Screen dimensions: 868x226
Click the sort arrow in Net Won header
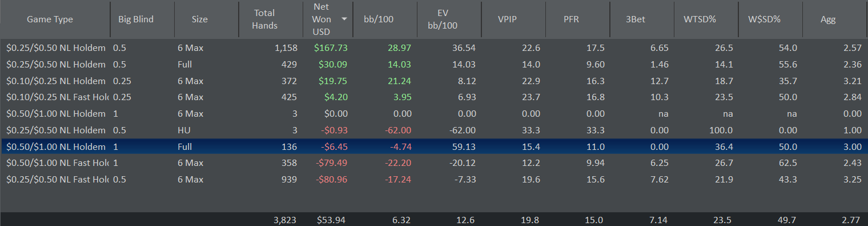(x=344, y=19)
